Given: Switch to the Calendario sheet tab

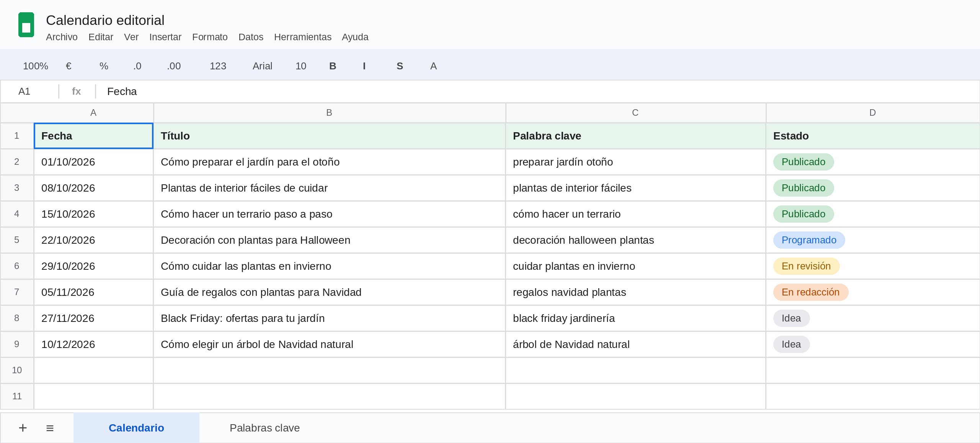Looking at the screenshot, I should (x=136, y=428).
